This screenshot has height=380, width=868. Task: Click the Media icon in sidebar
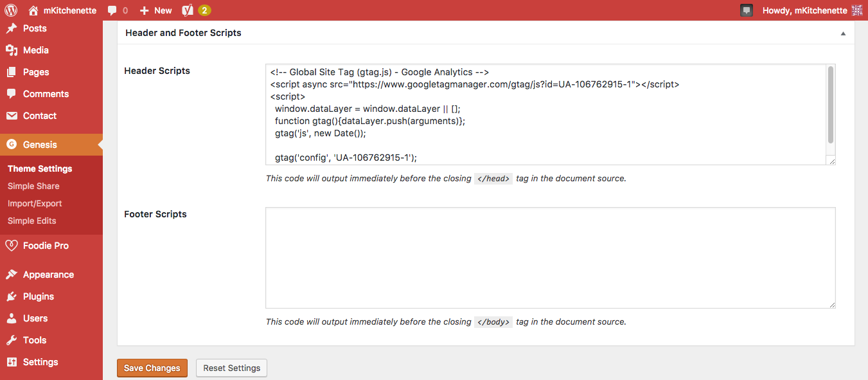tap(11, 50)
